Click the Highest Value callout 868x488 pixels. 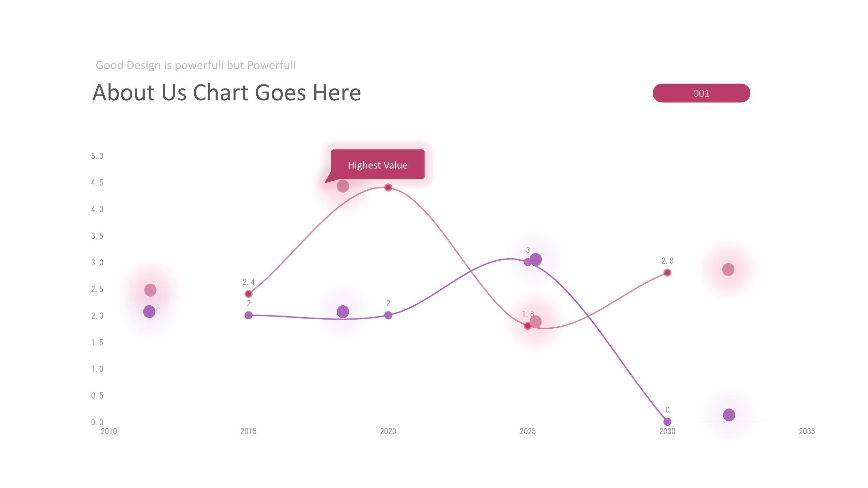click(x=377, y=165)
